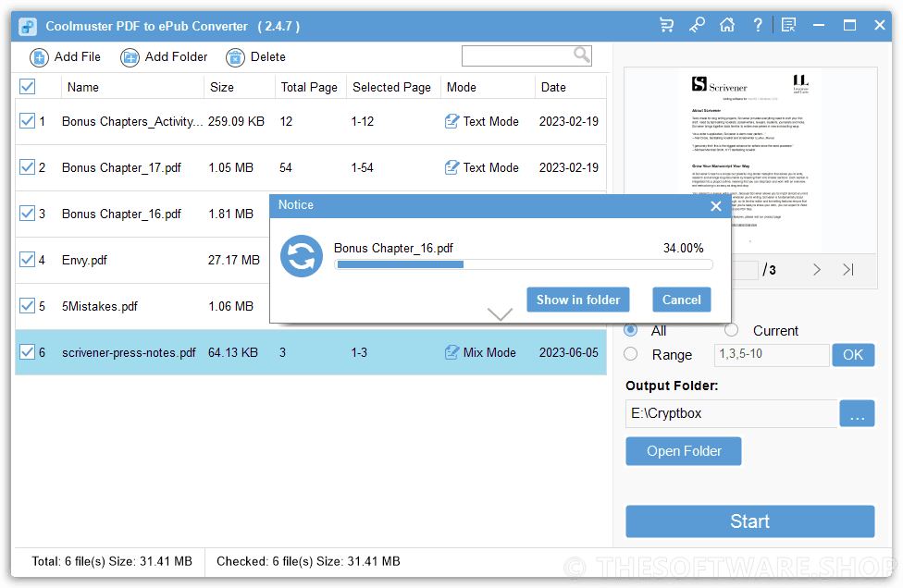
Task: Click the Delete toolbar button
Action: coord(256,57)
